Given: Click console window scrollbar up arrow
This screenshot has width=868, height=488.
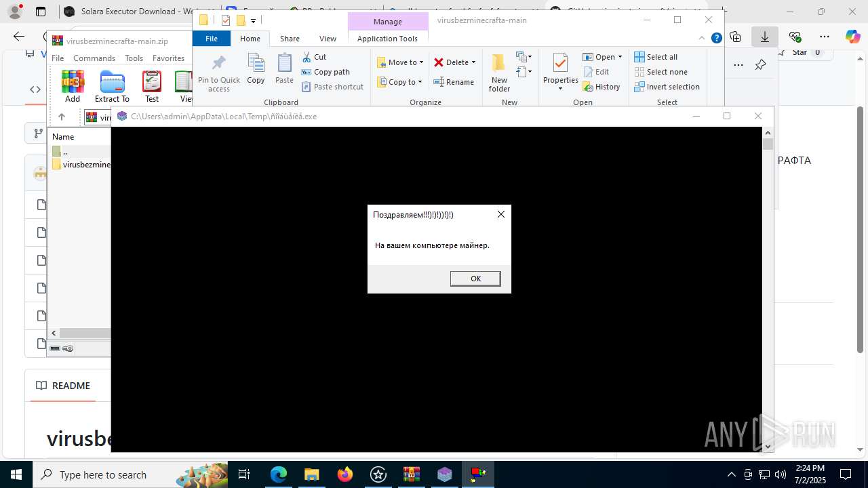Looking at the screenshot, I should coord(768,132).
